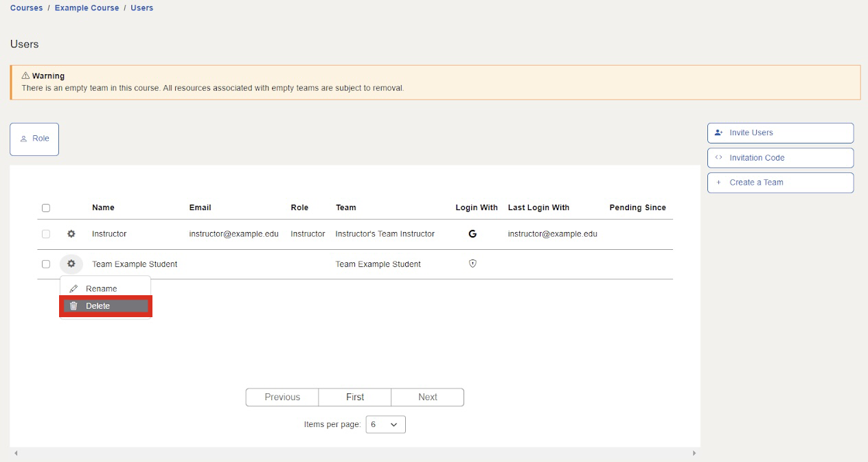This screenshot has height=462, width=868.
Task: Choose Rename from the context menu
Action: 105,289
